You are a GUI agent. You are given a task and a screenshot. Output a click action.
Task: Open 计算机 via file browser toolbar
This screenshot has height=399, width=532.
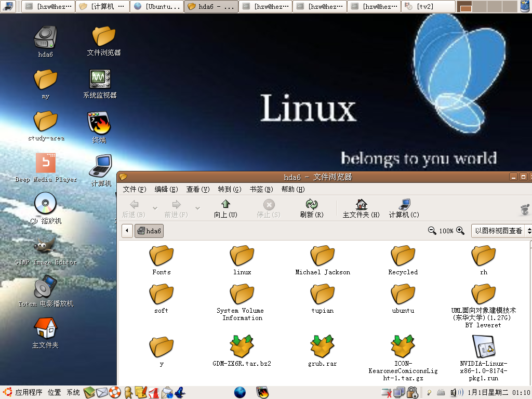tap(404, 209)
